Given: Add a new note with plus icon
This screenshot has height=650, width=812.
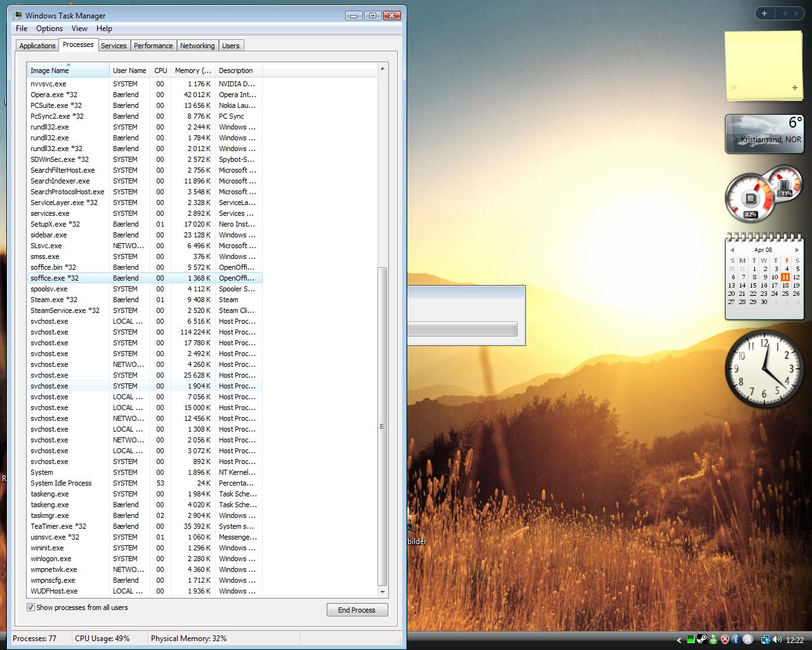Looking at the screenshot, I should click(x=794, y=88).
